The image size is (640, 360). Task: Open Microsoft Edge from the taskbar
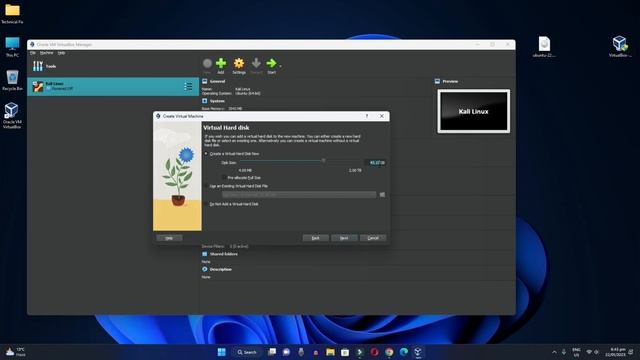(x=404, y=352)
